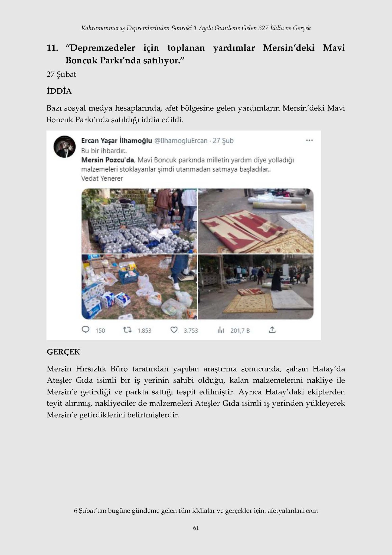Click the GERÇEK section heading
Viewport: 392px width, 555px height.
point(63,352)
